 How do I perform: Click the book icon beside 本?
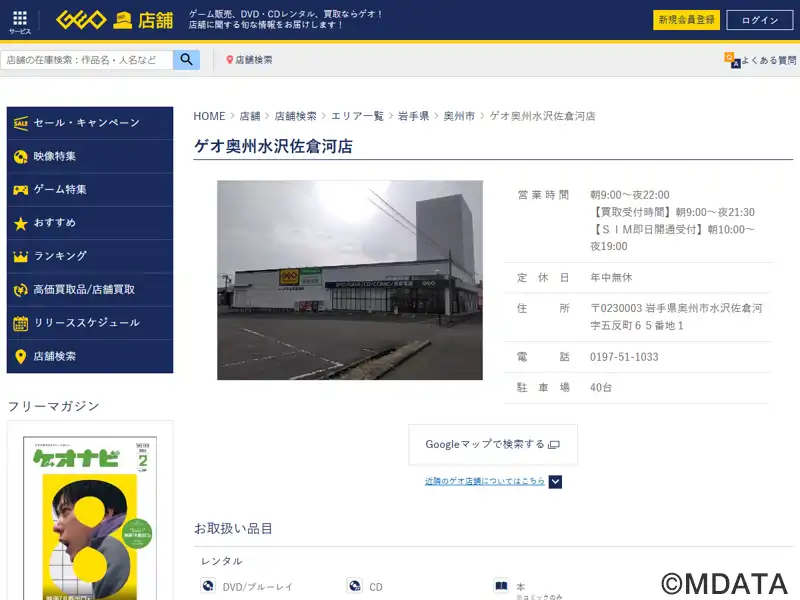[502, 585]
